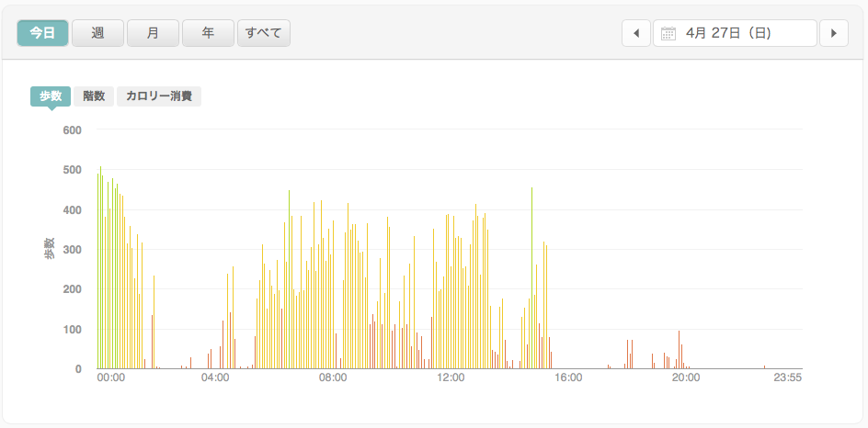Image resolution: width=868 pixels, height=428 pixels.
Task: Click the 300 y-axis label
Action: coord(72,250)
